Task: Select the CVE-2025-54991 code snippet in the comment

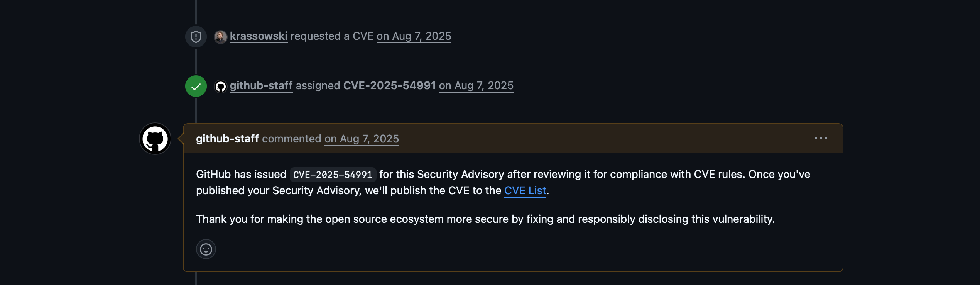Action: click(333, 174)
